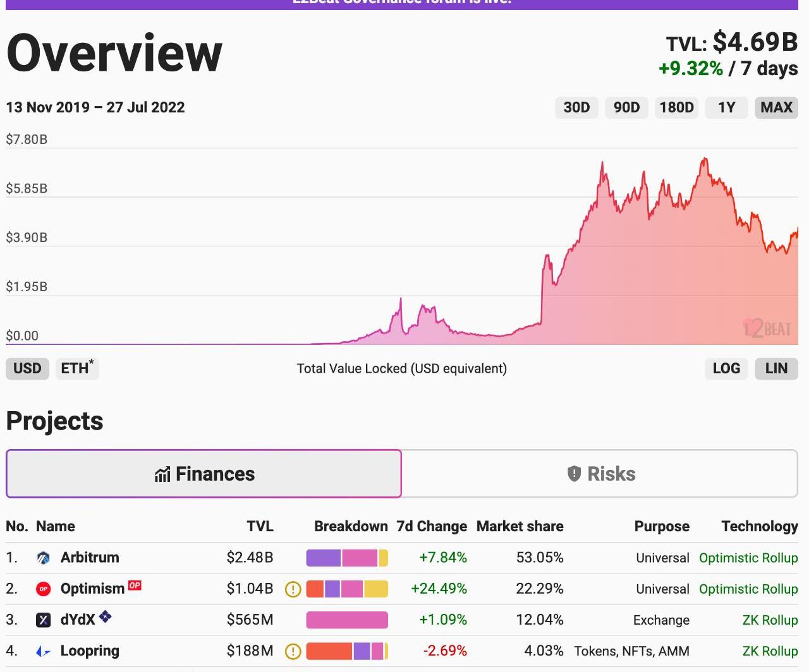Click the Breakdown column header

351,527
